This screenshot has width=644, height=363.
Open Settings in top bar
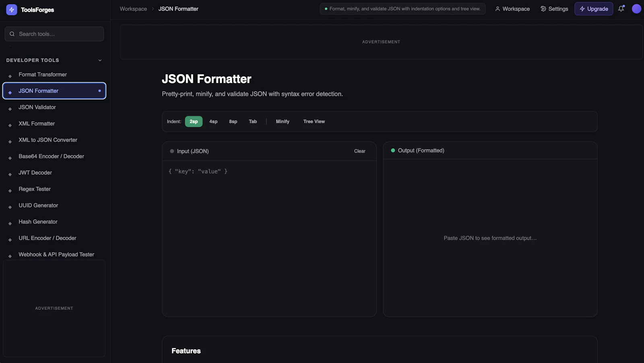tap(554, 9)
